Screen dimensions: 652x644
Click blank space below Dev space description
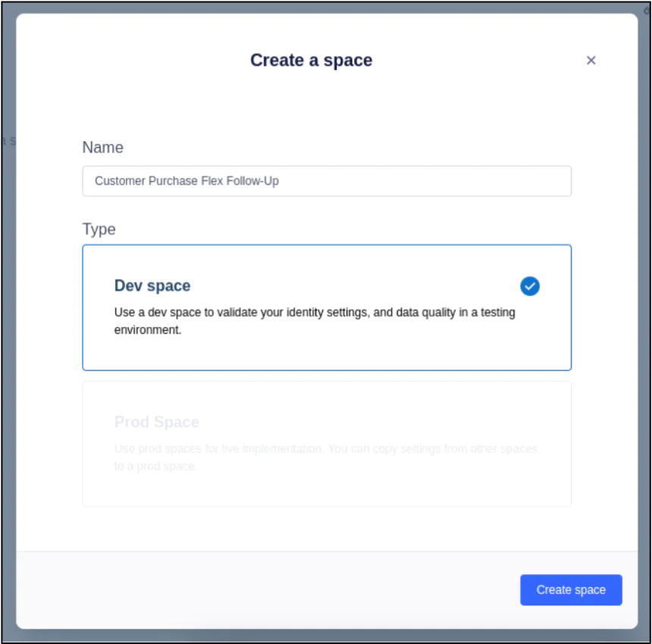[326, 353]
